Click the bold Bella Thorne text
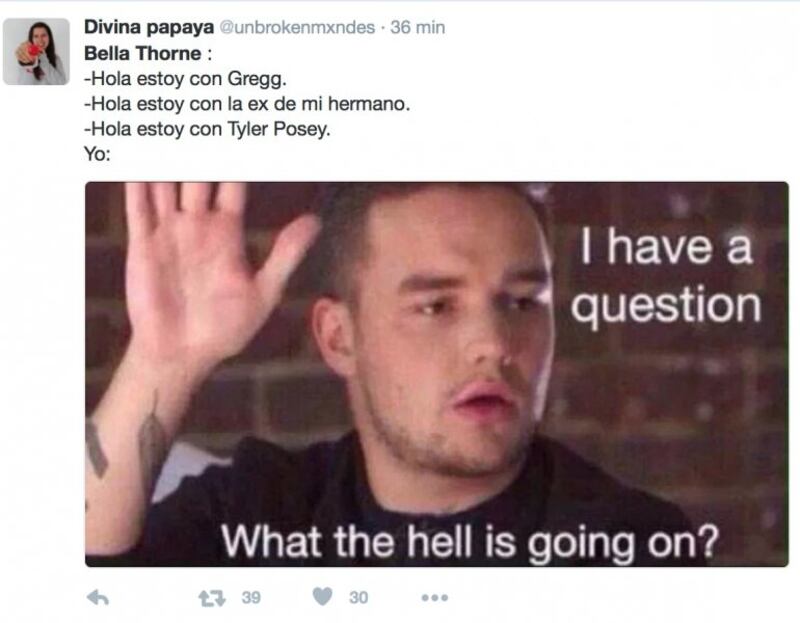The height and width of the screenshot is (623, 800). 142,53
